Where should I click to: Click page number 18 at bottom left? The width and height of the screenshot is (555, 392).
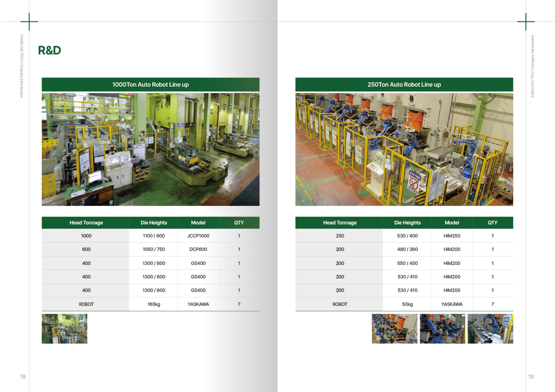[23, 377]
